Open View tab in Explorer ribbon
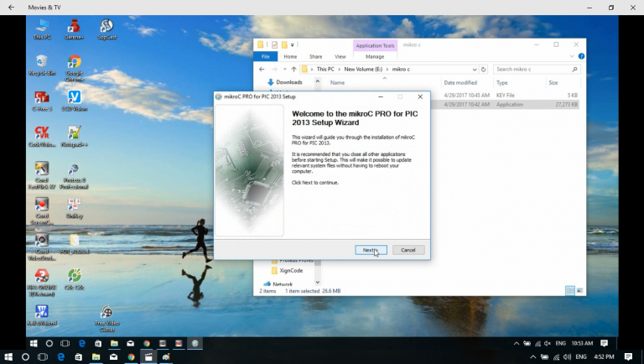The image size is (644, 364). tap(340, 57)
